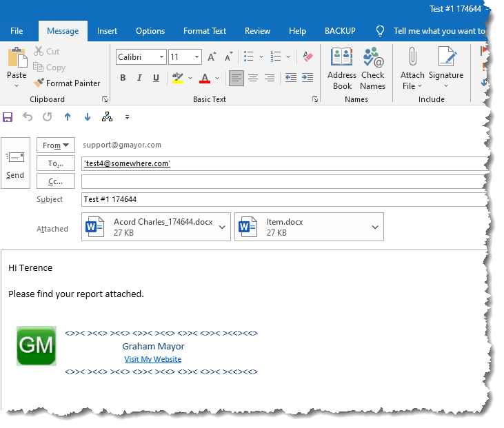Viewport: 504px width, 428px height.
Task: Click the Paste icon
Action: [17, 57]
